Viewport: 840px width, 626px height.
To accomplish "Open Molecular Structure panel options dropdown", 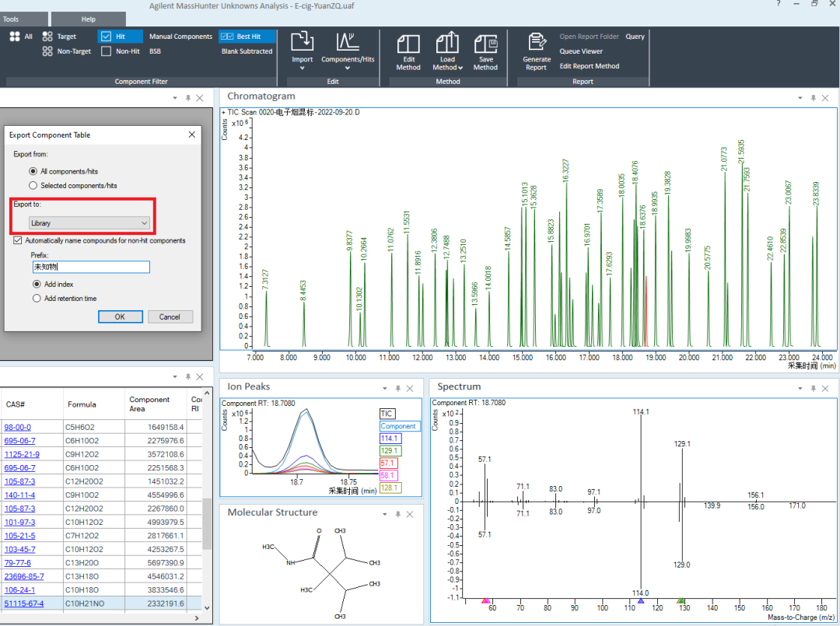I will tap(385, 514).
